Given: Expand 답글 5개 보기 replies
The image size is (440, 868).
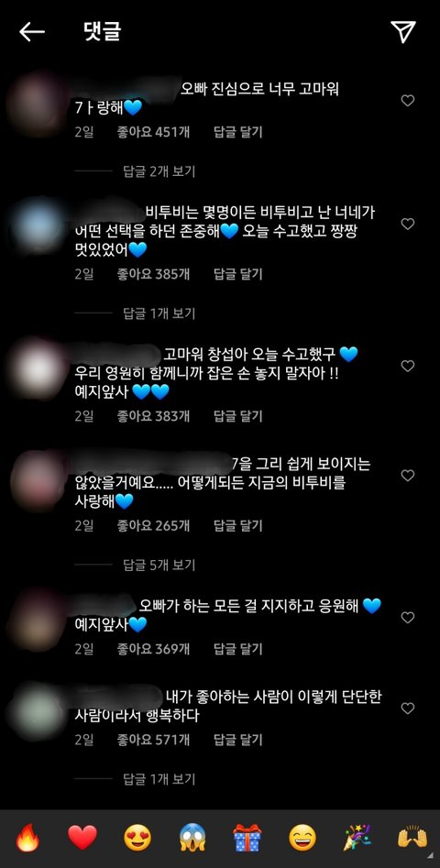Looking at the screenshot, I should [x=159, y=566].
